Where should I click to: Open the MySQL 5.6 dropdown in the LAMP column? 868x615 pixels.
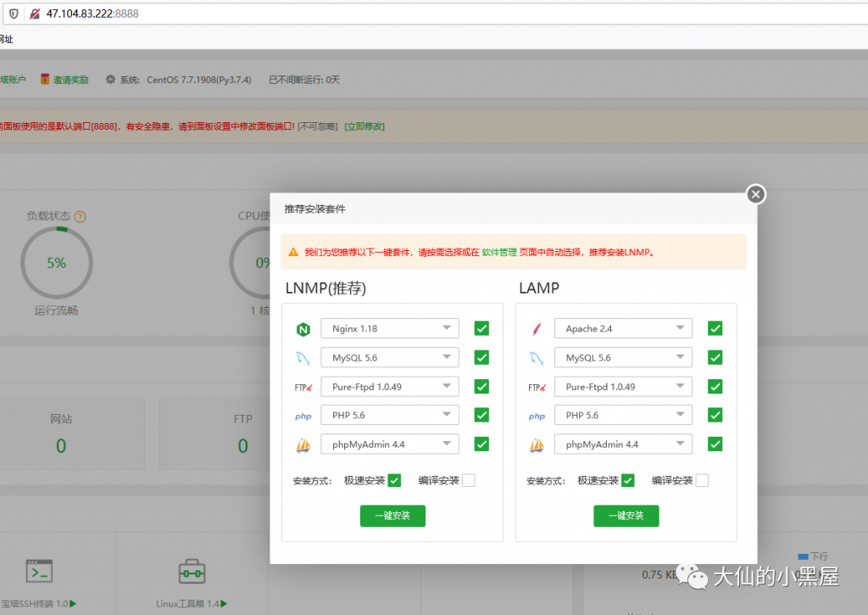[622, 357]
